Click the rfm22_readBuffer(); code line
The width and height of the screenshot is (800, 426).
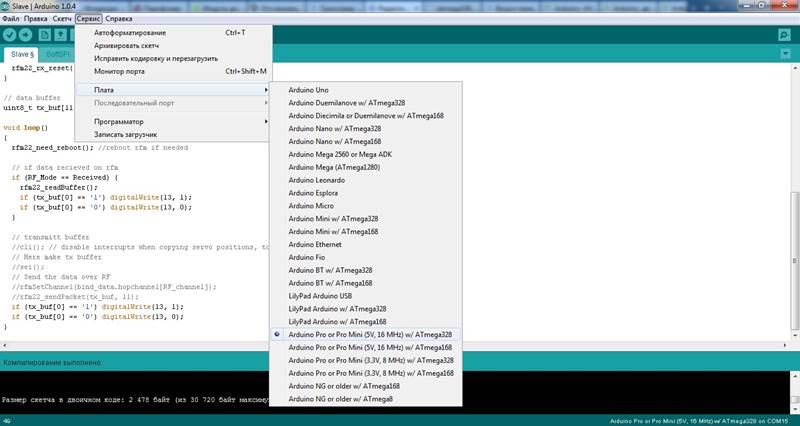pos(59,187)
